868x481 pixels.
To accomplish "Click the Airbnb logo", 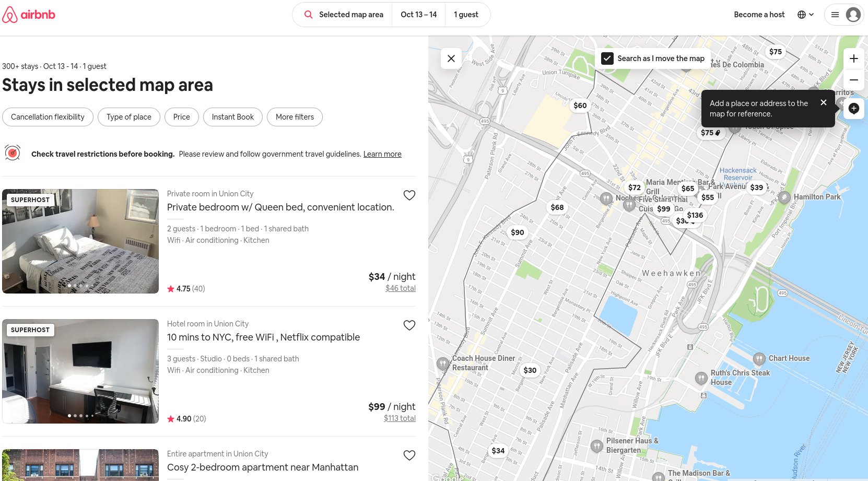I will (29, 15).
